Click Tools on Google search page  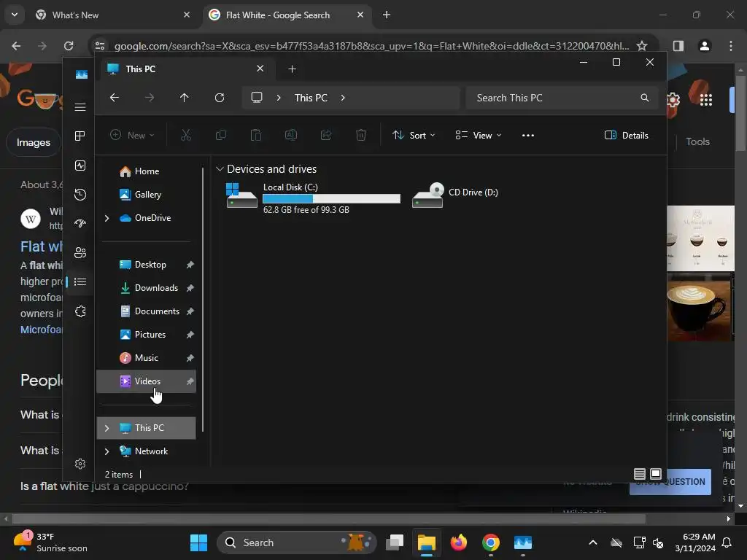point(697,141)
